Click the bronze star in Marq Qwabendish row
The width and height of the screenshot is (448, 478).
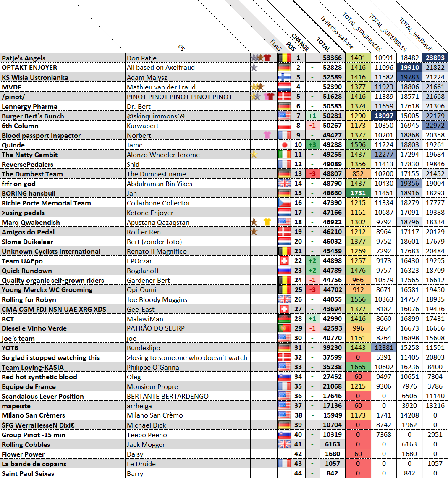tap(254, 222)
